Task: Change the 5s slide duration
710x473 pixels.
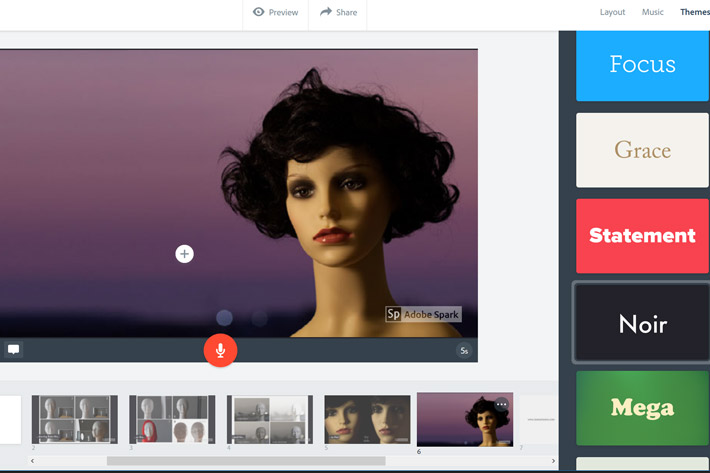Action: pos(464,350)
